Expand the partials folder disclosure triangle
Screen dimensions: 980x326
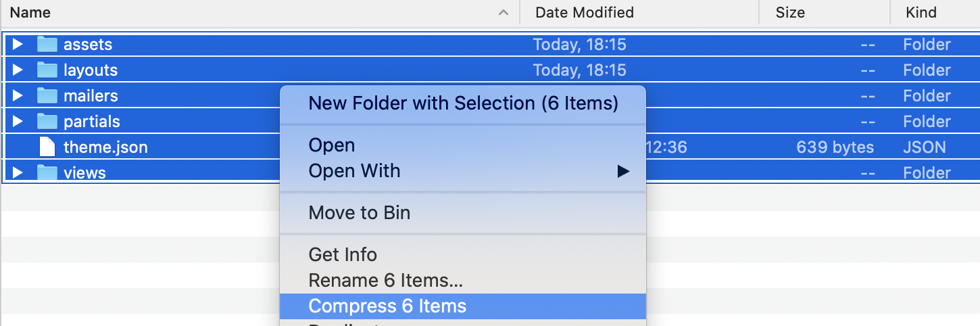(18, 122)
